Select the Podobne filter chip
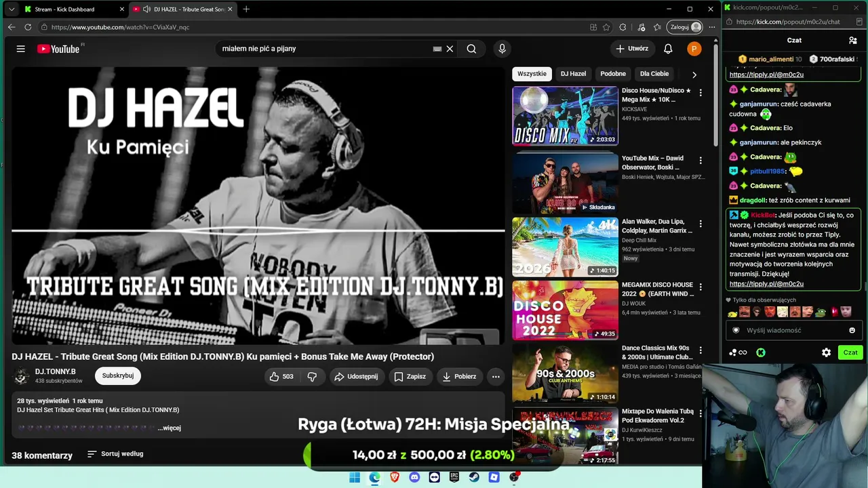This screenshot has height=488, width=868. point(613,74)
